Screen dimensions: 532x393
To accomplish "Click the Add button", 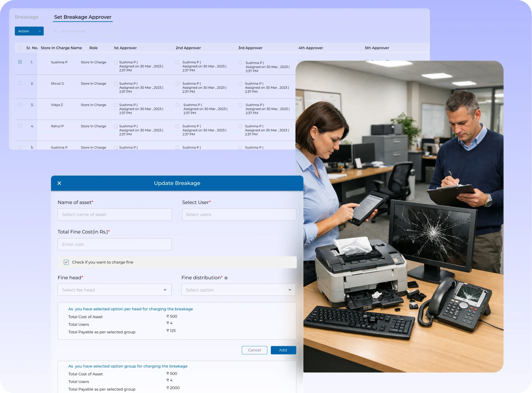I will (x=283, y=350).
